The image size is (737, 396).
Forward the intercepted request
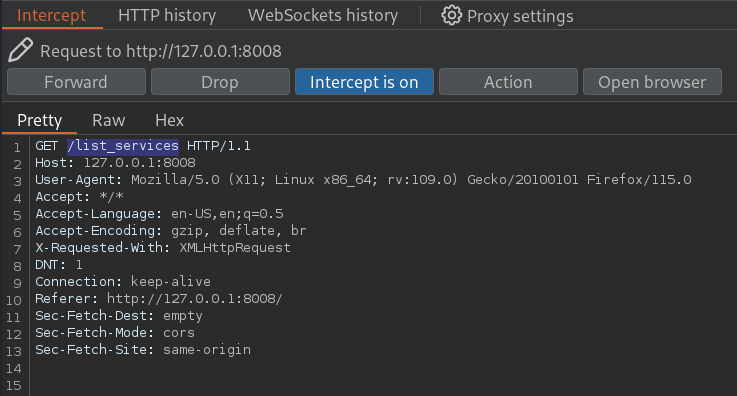(x=76, y=82)
